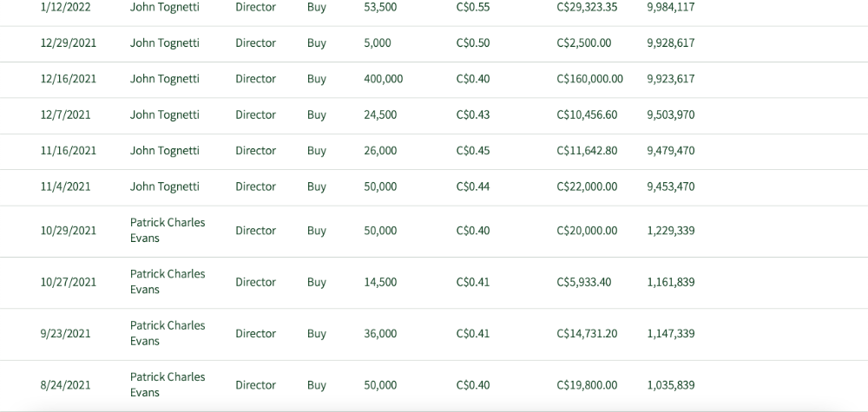Click the C$5,933.40 total value

pyautogui.click(x=583, y=282)
